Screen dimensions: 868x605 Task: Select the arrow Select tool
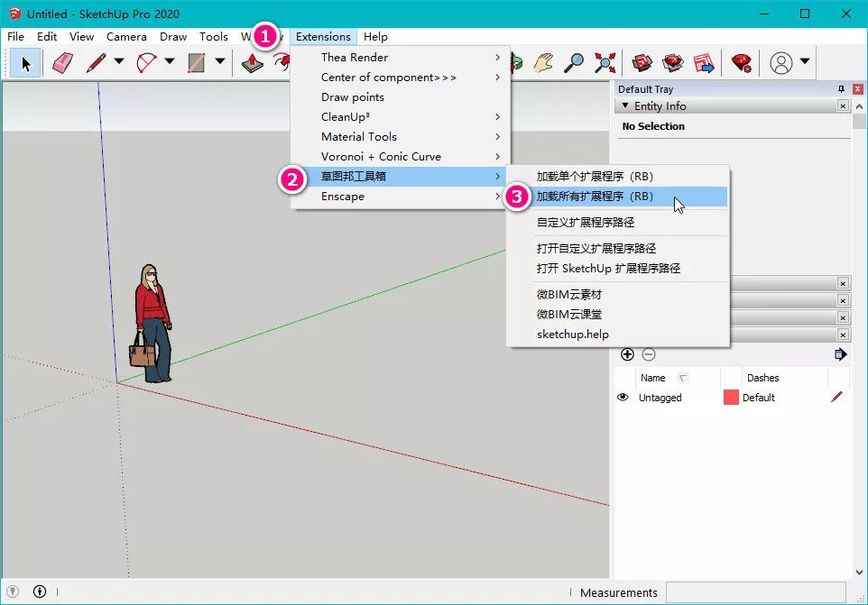coord(25,63)
